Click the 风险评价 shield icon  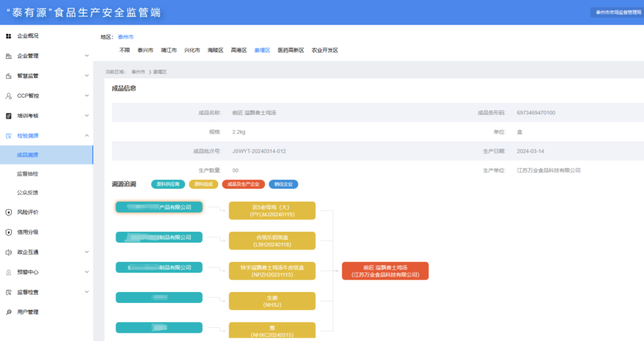(x=8, y=212)
